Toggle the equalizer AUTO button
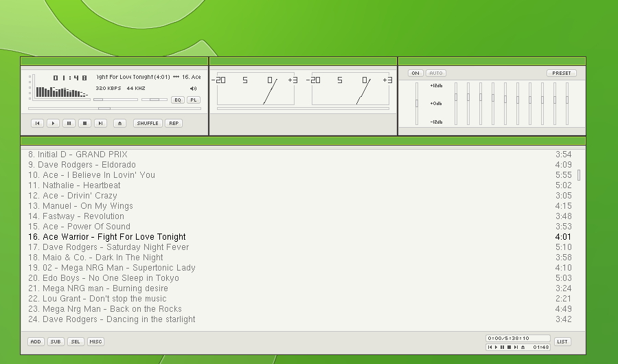Viewport: 618px width, 364px height. [436, 73]
